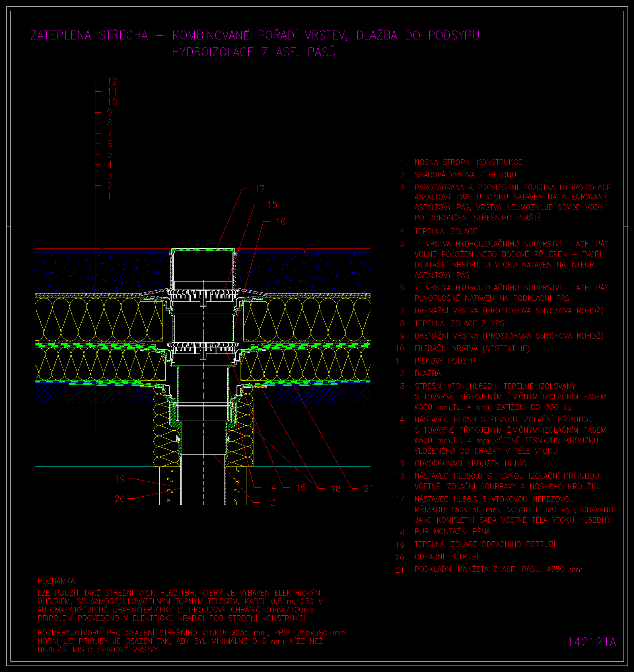Select the line '2. VRSTVA HYDROIZOLAČNÍHO SOUVRSTVÍ – ASF. PÁS'
The height and width of the screenshot is (672, 634).
coord(512,288)
